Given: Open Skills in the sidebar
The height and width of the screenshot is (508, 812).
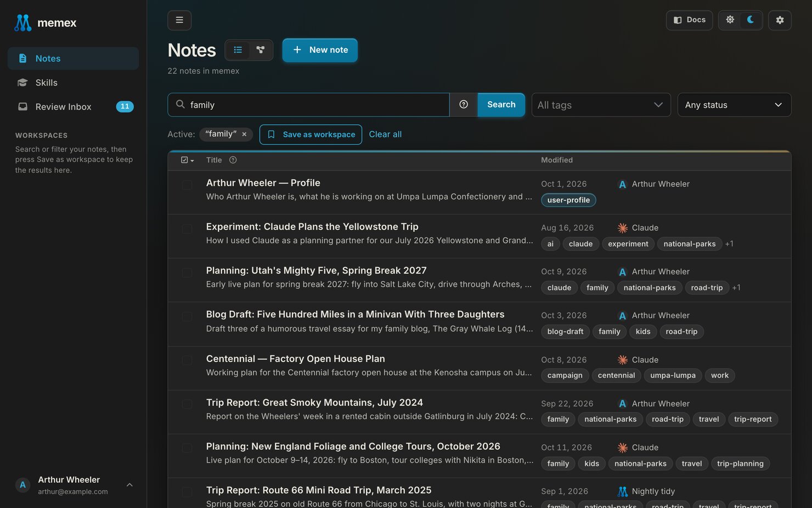Looking at the screenshot, I should click(x=73, y=82).
